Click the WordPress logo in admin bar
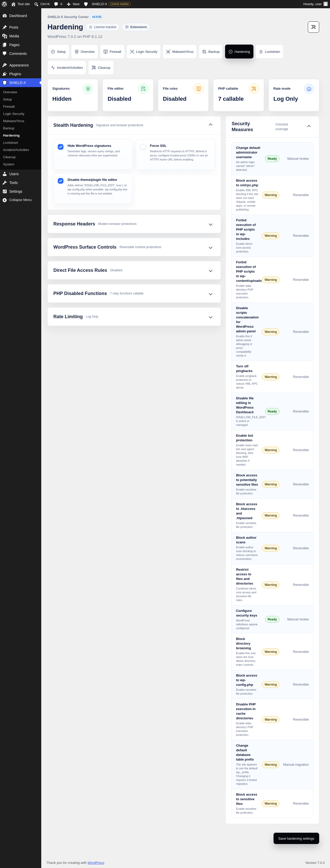The height and width of the screenshot is (868, 330). tap(4, 4)
